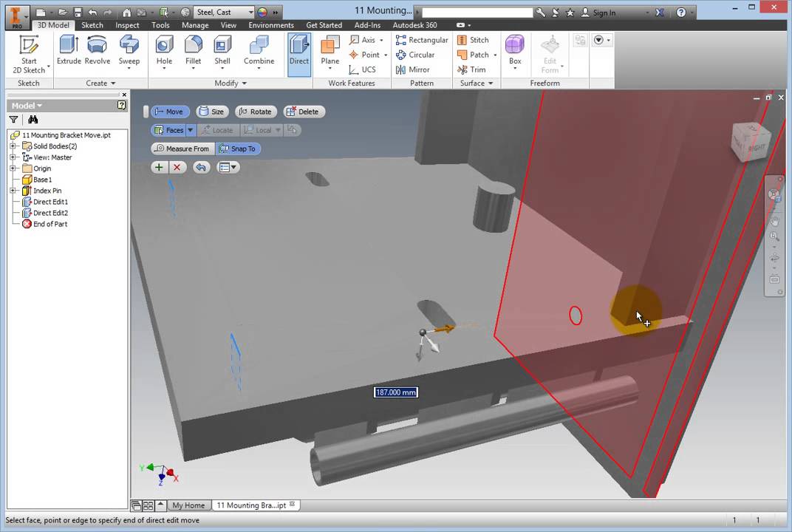
Task: Open the Faces selection dropdown arrow
Action: [x=191, y=130]
